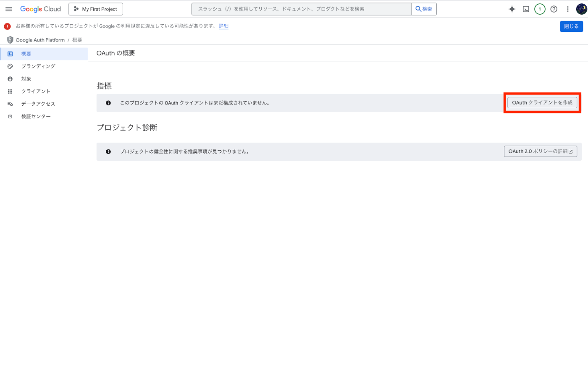588x384 pixels.
Task: Click the 指標 section heading
Action: pos(104,86)
